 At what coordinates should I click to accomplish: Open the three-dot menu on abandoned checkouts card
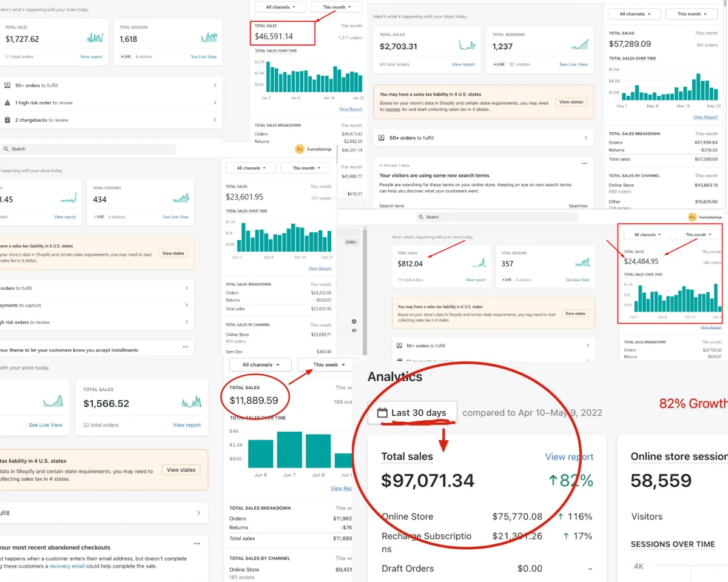click(x=197, y=544)
